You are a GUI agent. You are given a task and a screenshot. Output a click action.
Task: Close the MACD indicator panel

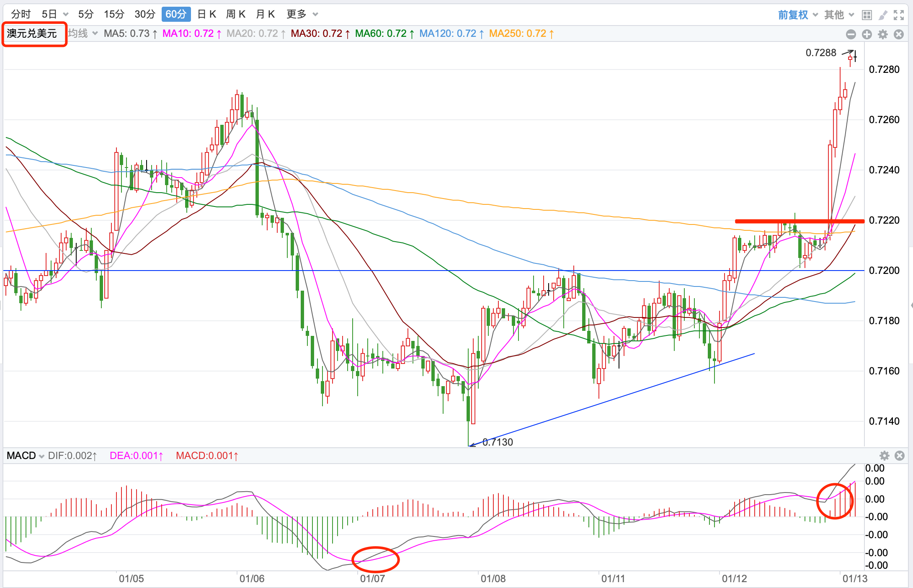coord(900,456)
